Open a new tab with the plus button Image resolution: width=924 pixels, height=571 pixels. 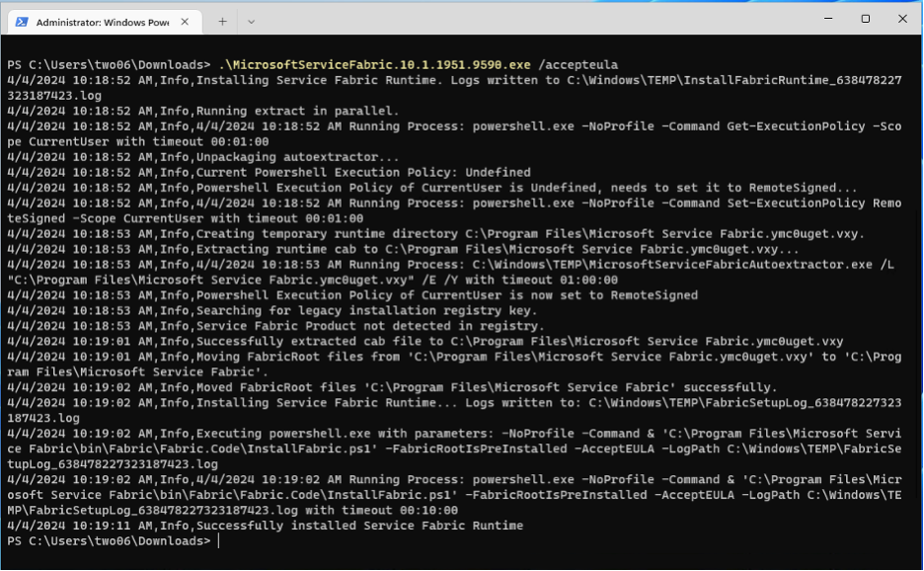tap(222, 22)
